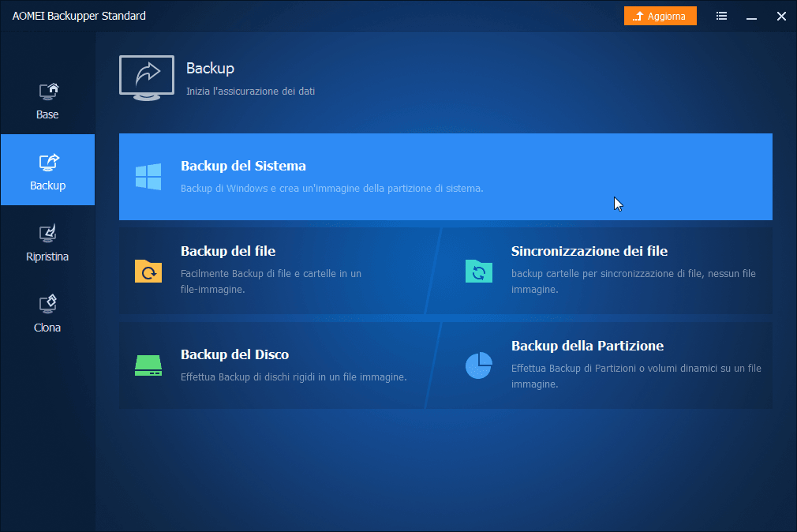Click 'Facilmente Backup di file e cartelle' description
The image size is (797, 532).
[271, 281]
